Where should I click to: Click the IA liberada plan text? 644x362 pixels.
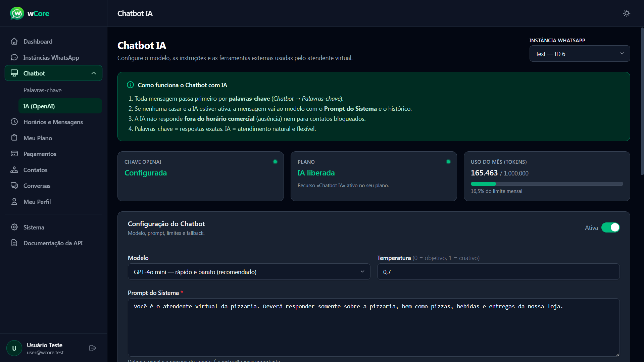click(x=316, y=173)
